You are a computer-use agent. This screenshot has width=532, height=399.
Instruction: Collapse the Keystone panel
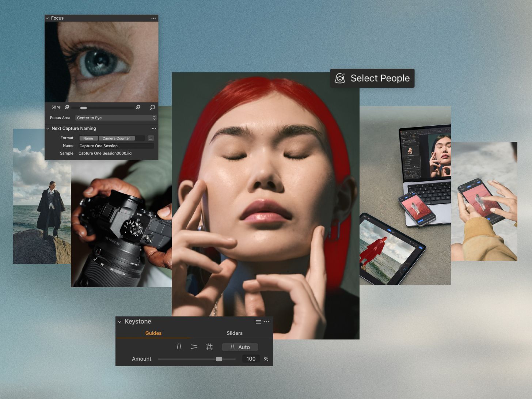119,322
